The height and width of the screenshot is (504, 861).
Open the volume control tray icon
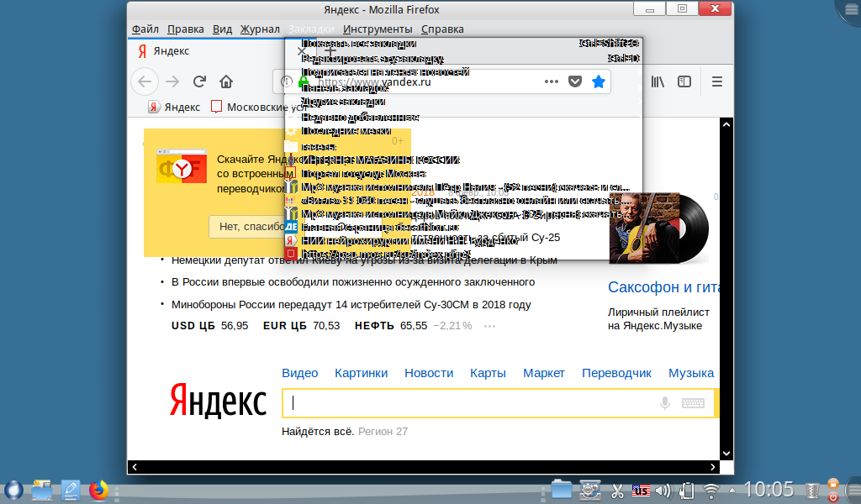[663, 491]
